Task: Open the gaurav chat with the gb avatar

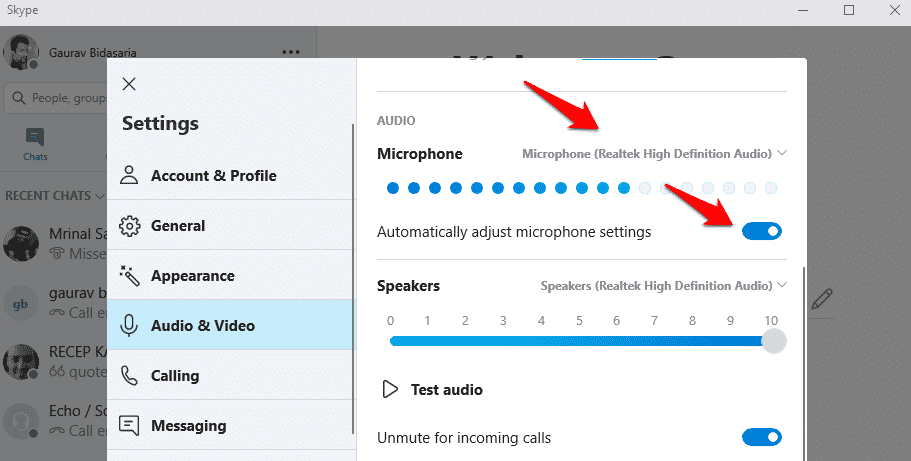Action: (55, 303)
